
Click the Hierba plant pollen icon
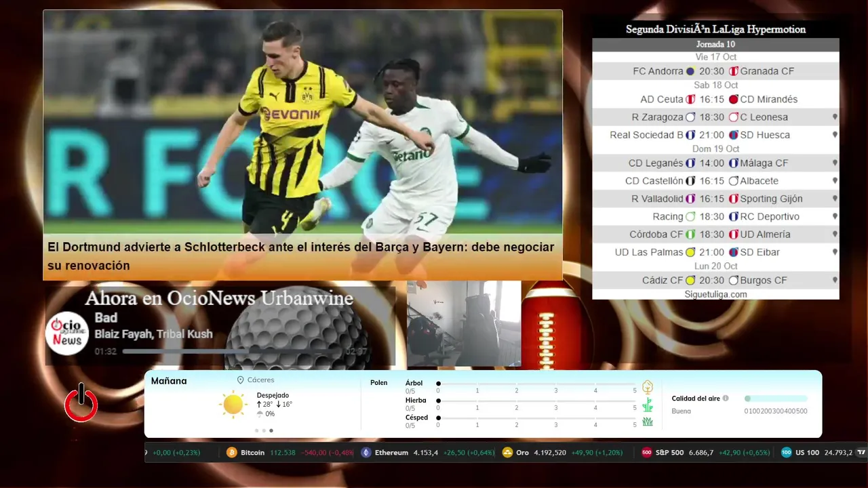tap(648, 405)
